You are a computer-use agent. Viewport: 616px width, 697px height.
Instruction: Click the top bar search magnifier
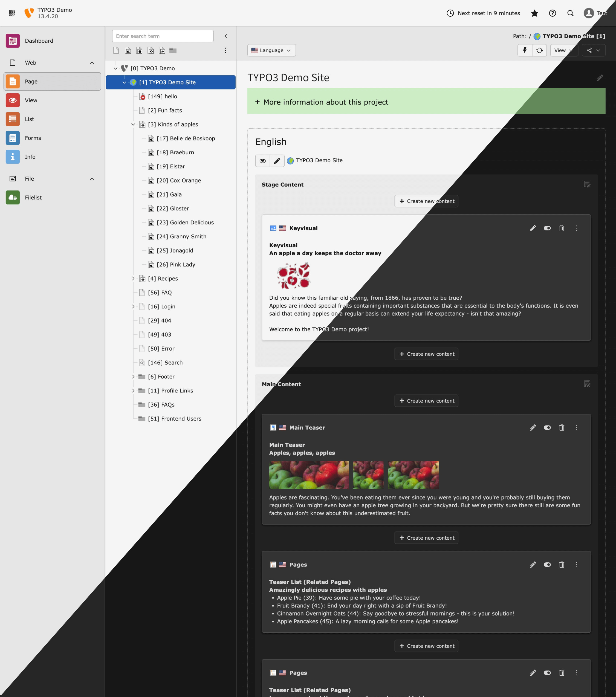pyautogui.click(x=570, y=13)
